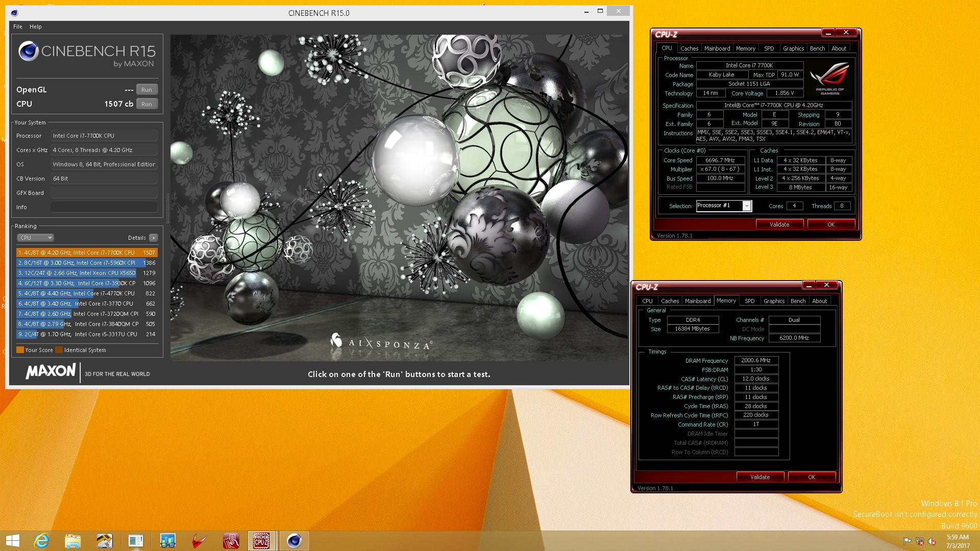The height and width of the screenshot is (551, 980).
Task: Open the File menu in Cinebench
Action: point(18,27)
